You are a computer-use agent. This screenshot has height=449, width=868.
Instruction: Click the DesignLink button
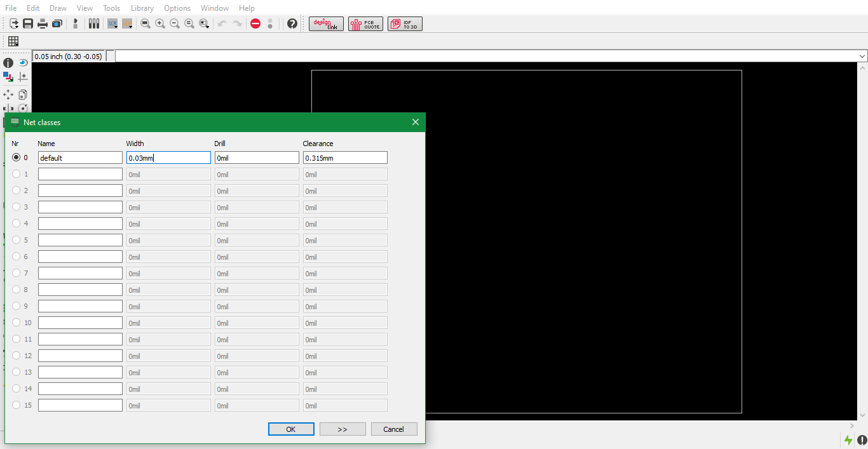click(327, 24)
